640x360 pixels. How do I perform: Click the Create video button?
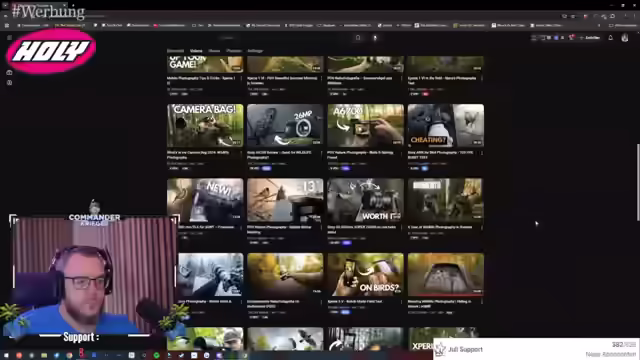point(590,38)
